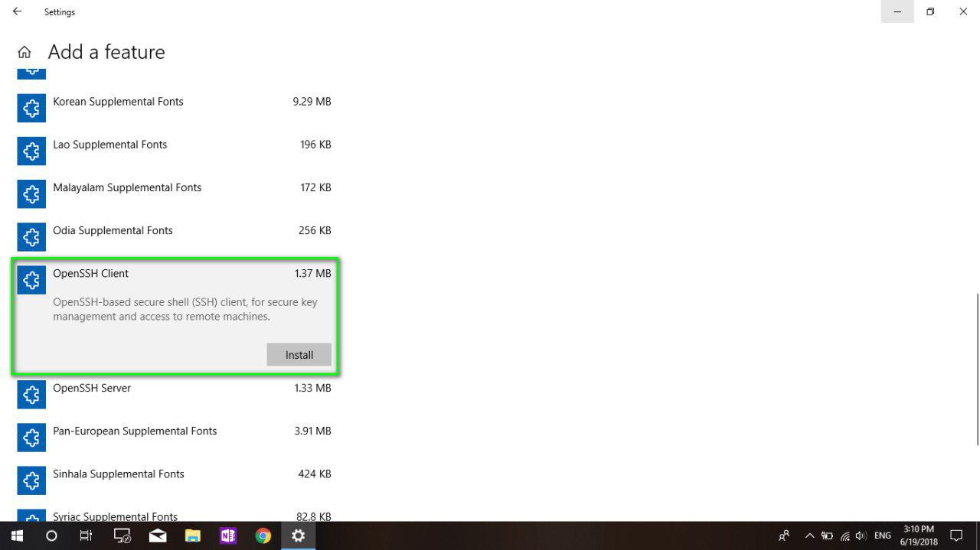The image size is (980, 550).
Task: Select the Lao Supplemental Fonts label
Action: click(x=109, y=145)
